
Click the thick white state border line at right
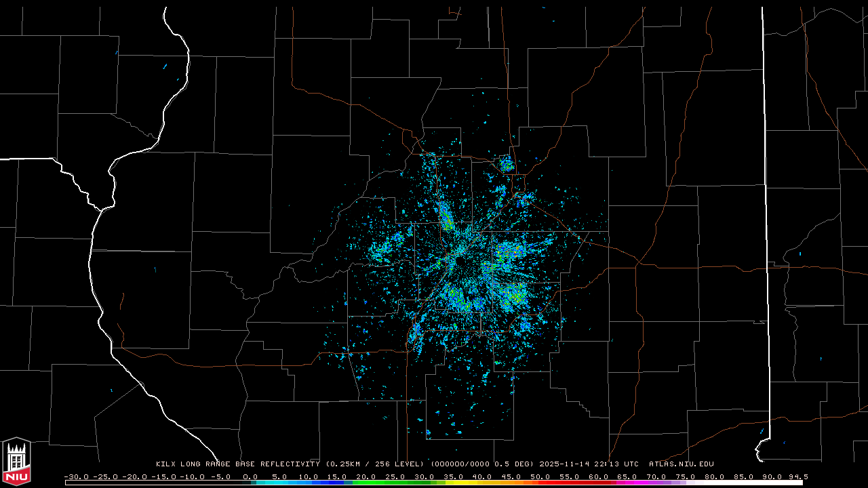coord(765,203)
